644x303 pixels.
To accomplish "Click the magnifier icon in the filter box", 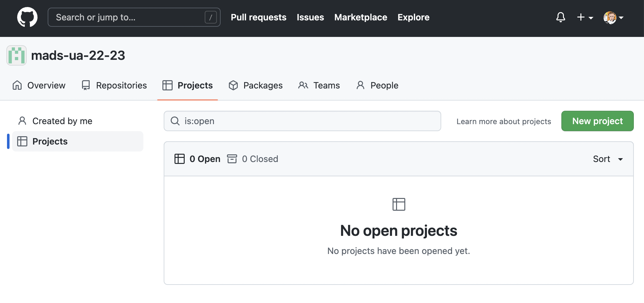I will point(175,121).
